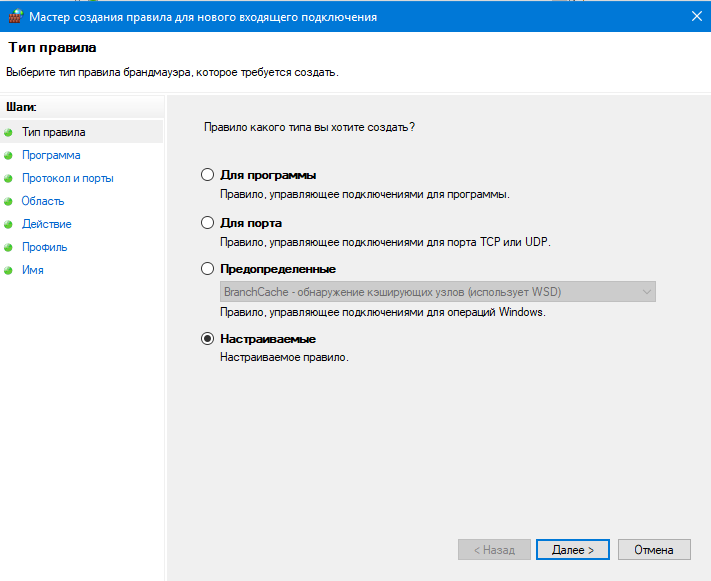Click the green bullet beside Тип правила

pyautogui.click(x=9, y=132)
